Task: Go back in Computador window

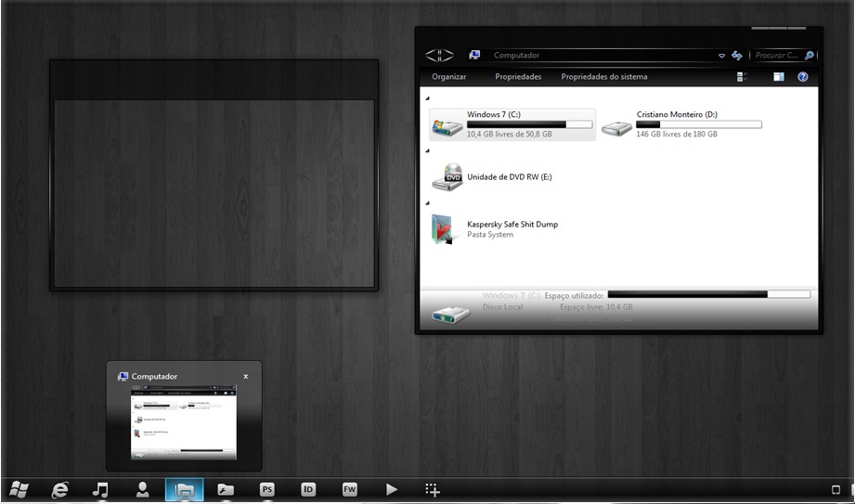Action: tap(433, 55)
